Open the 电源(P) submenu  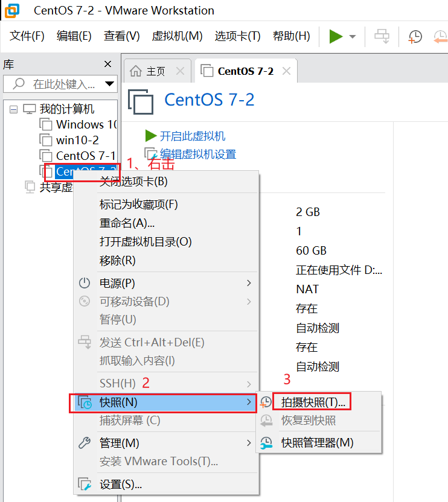click(x=166, y=283)
